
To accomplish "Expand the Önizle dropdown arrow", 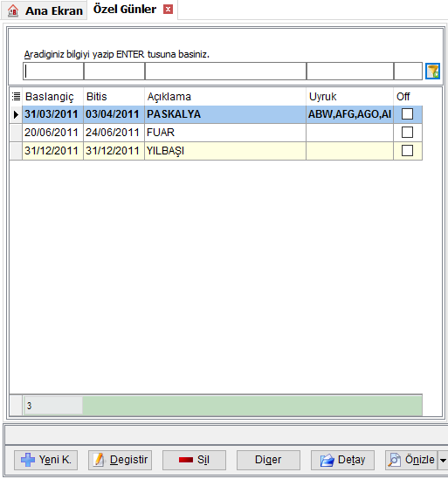I will 443,460.
